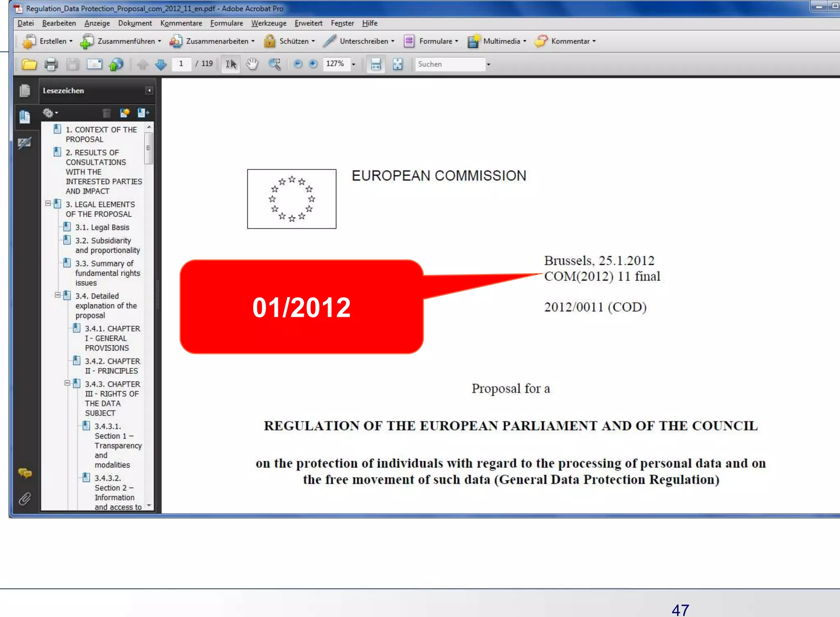Viewport: 840px width, 617px height.
Task: Jump to 3.1. Legal Basis bookmark
Action: point(102,227)
